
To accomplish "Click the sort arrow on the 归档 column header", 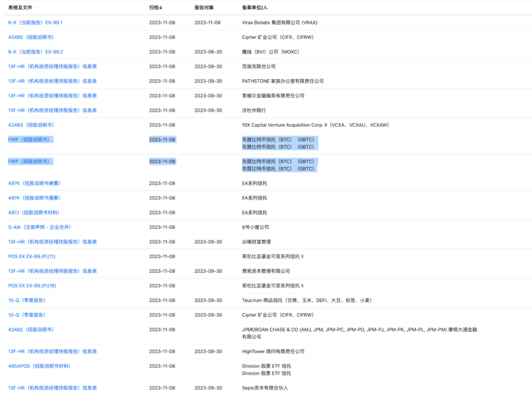I will [x=161, y=7].
